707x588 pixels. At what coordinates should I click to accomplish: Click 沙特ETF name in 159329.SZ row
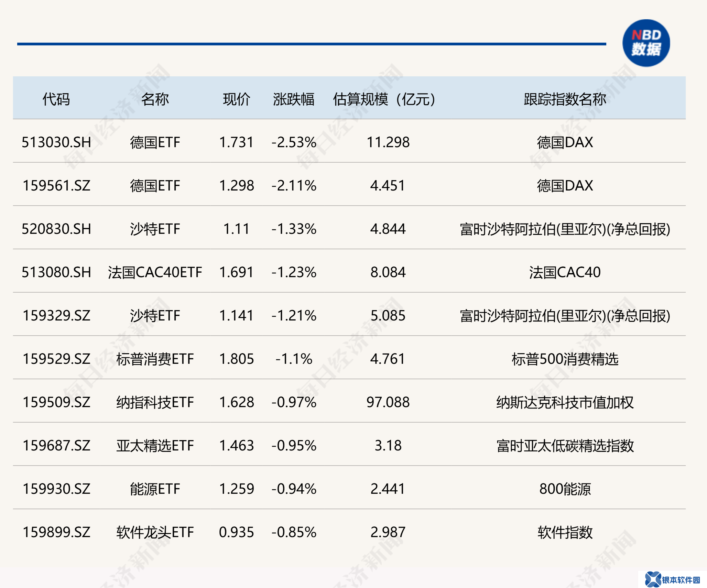pos(155,316)
